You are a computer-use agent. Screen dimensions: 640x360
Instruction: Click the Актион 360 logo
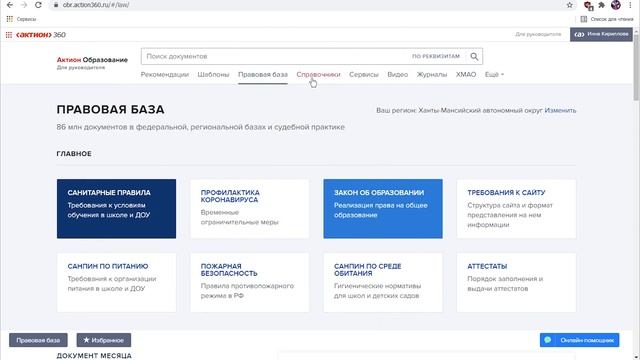tap(41, 35)
